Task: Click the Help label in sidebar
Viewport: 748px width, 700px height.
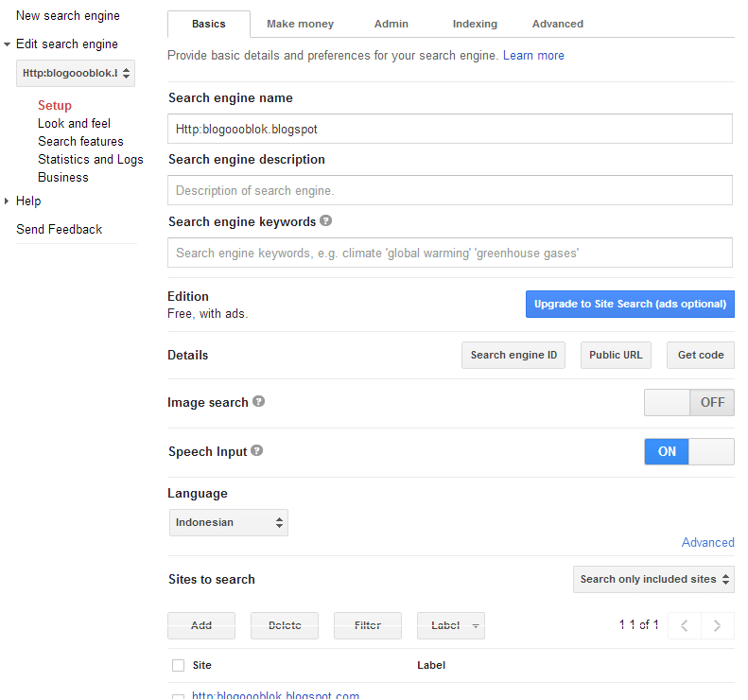Action: 28,201
